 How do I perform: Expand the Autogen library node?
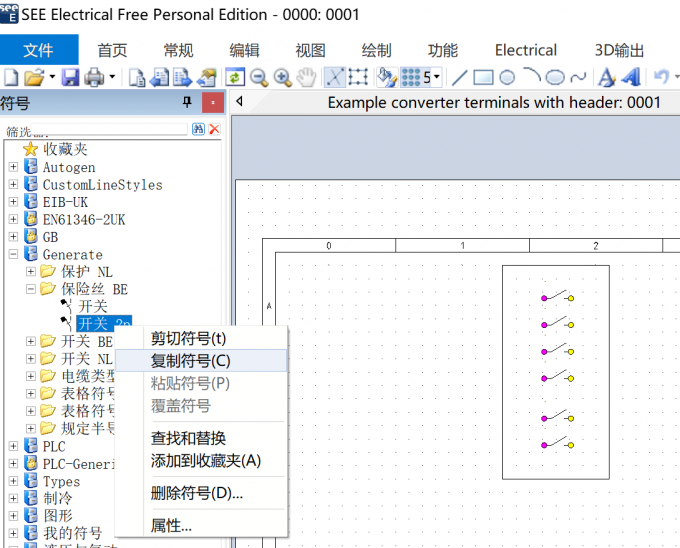13,167
